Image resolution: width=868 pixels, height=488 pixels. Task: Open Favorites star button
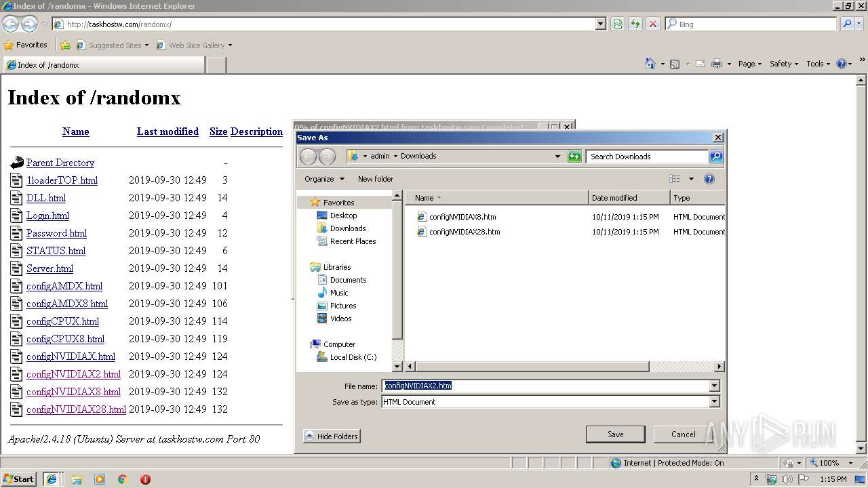click(x=26, y=45)
